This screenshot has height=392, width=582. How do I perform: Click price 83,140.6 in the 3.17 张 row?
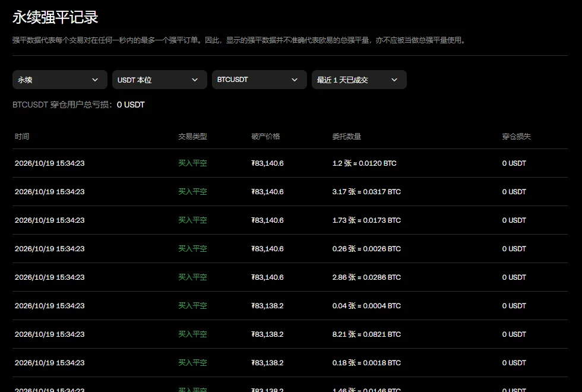[268, 192]
